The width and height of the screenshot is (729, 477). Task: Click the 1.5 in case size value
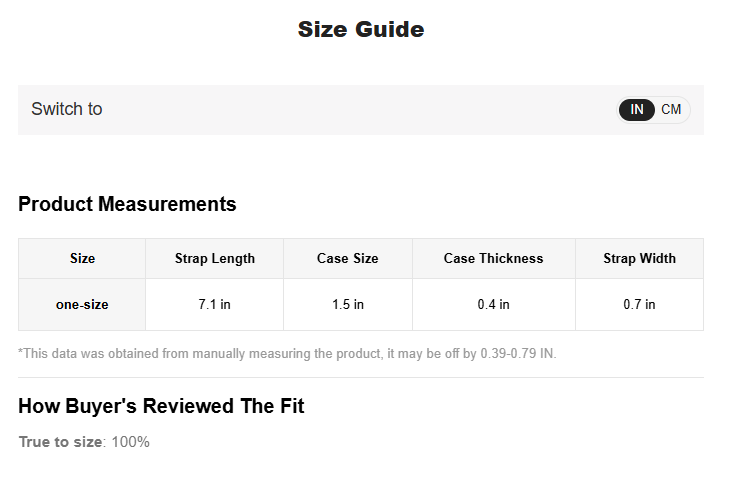point(347,304)
